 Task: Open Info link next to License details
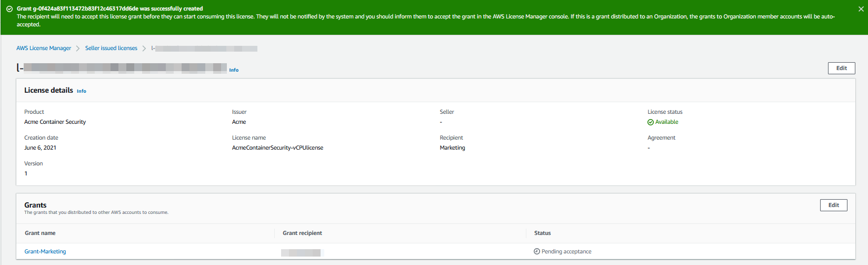[82, 91]
